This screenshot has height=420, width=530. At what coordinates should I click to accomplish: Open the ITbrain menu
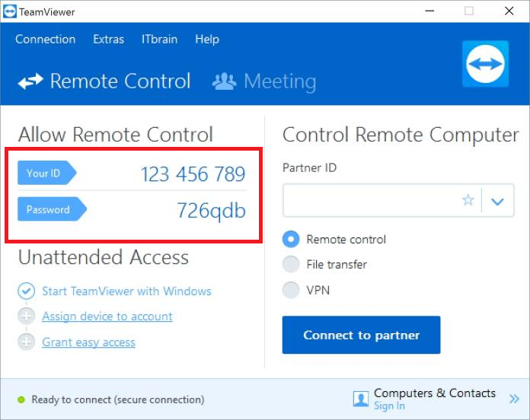coord(160,39)
